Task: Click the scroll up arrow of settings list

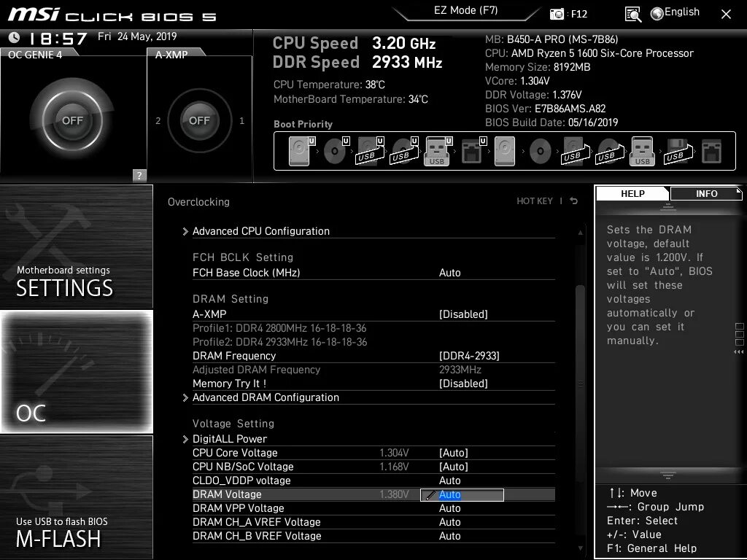Action: 580,233
